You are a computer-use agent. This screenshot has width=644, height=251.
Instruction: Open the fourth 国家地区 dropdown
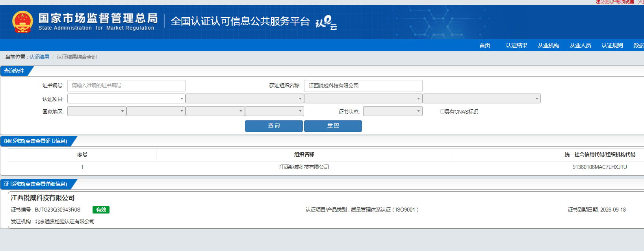coord(275,111)
